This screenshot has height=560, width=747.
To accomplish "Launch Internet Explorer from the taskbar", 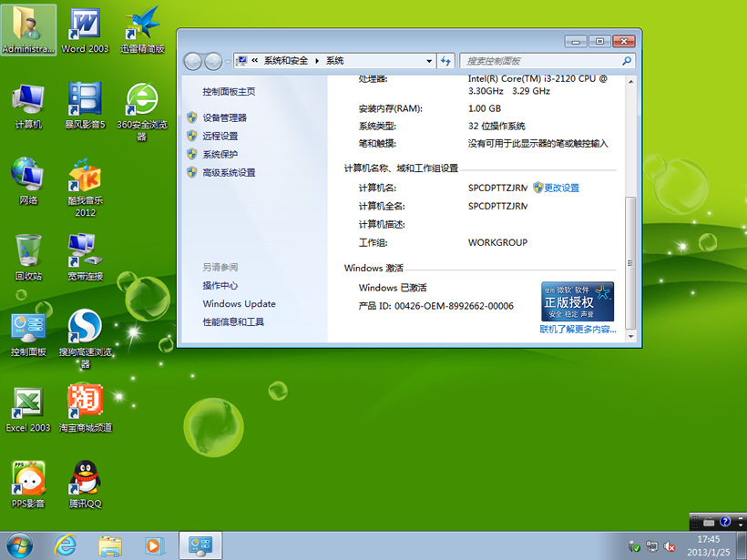I will [65, 545].
